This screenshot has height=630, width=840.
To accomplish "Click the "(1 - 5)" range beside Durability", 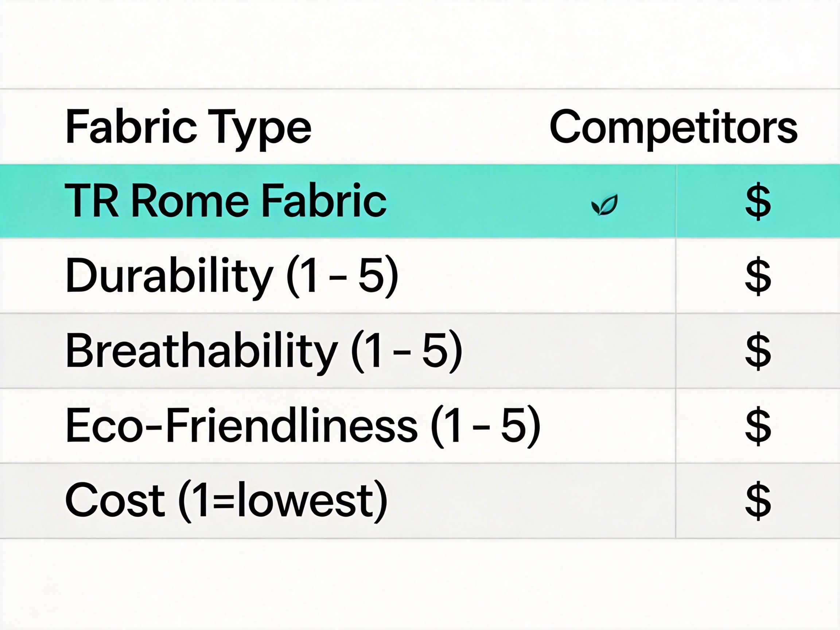I will [x=343, y=276].
